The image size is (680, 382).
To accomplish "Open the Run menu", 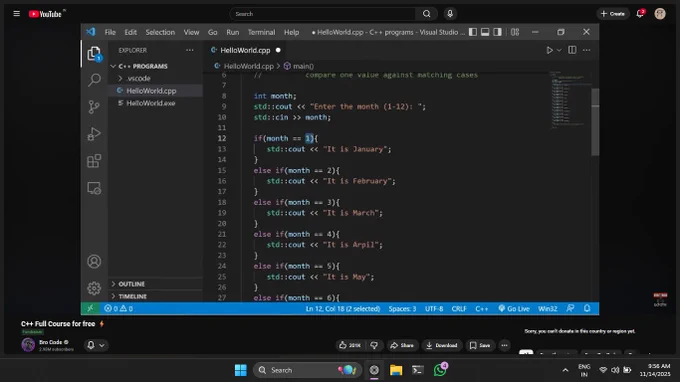I will point(232,32).
